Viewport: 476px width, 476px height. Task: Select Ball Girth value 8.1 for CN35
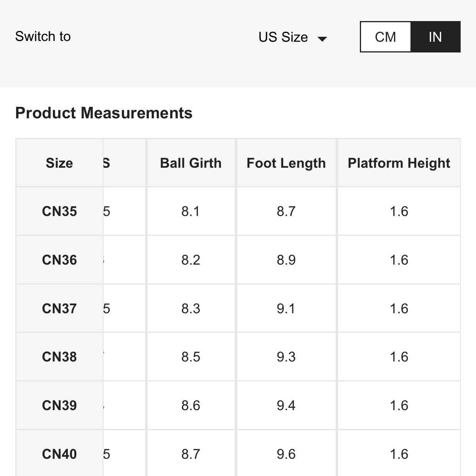tap(191, 211)
